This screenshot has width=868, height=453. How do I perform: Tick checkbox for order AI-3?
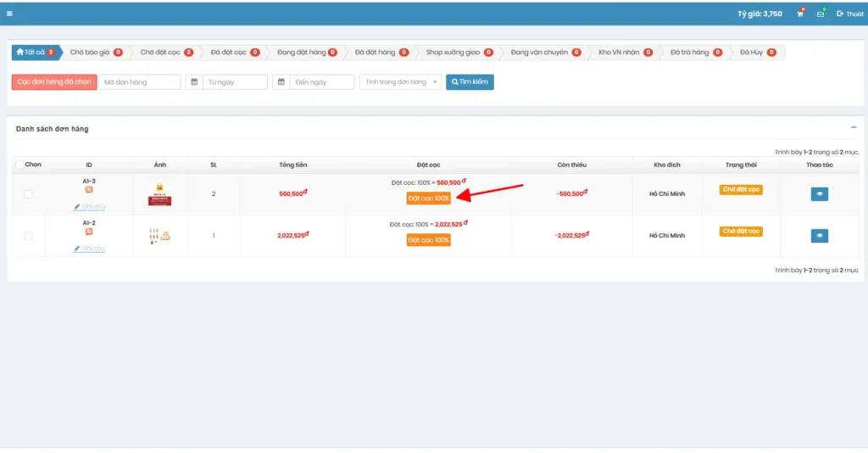pos(28,193)
